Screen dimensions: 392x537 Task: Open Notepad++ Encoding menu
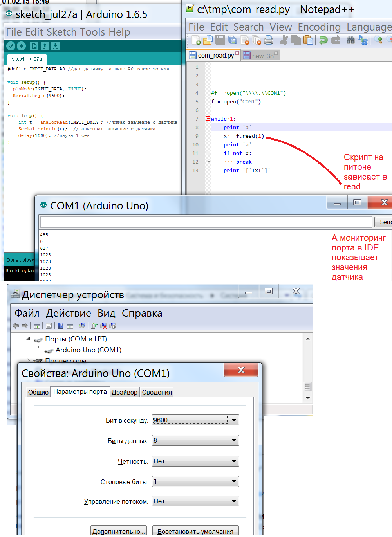pos(319,27)
